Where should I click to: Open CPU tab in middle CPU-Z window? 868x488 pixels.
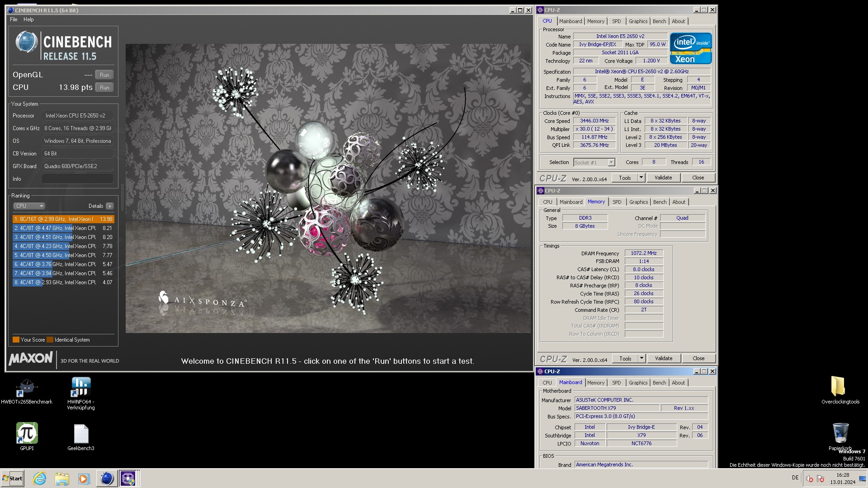(x=547, y=202)
